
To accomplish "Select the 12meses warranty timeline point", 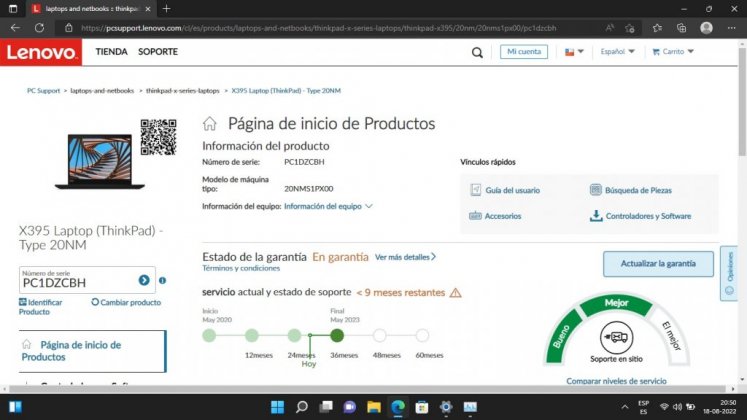I will [252, 335].
